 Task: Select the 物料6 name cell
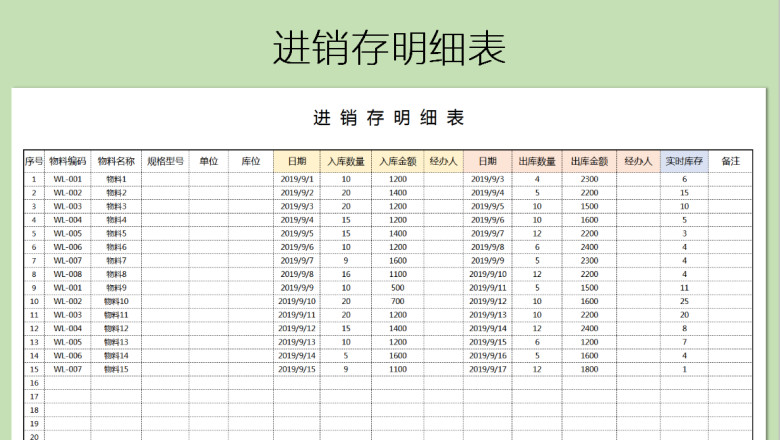[x=116, y=247]
